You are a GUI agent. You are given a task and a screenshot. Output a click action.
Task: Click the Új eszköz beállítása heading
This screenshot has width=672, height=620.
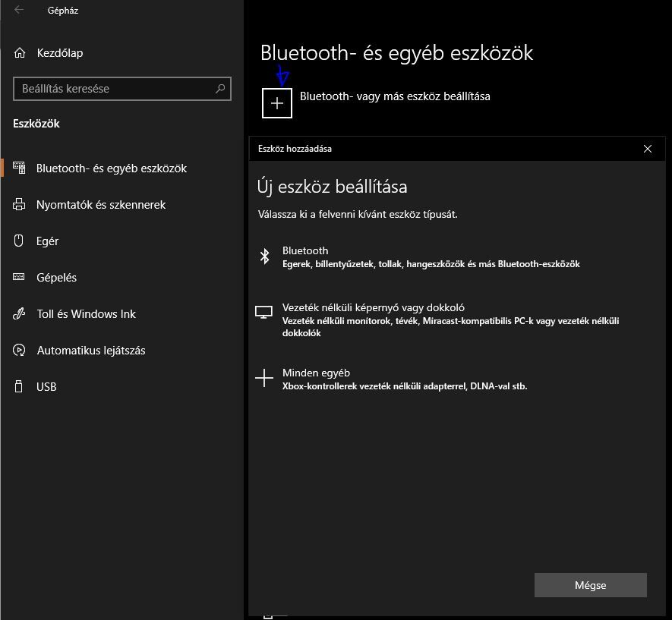click(332, 187)
